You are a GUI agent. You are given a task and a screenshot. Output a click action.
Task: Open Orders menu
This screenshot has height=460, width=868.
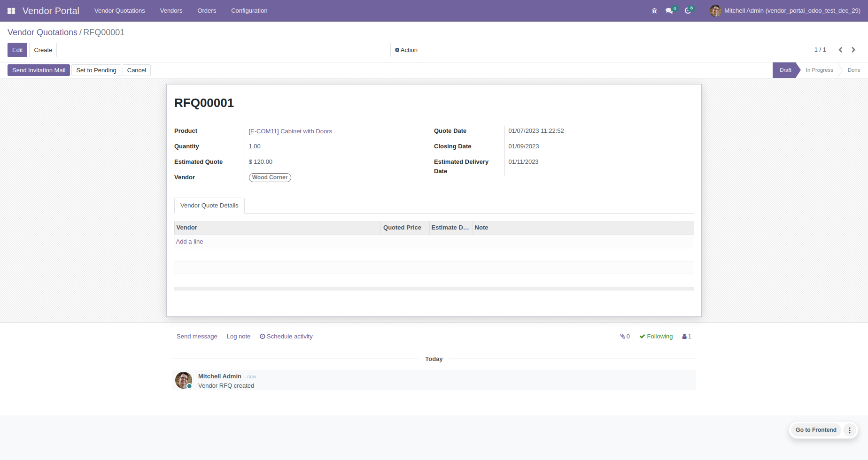(x=207, y=11)
